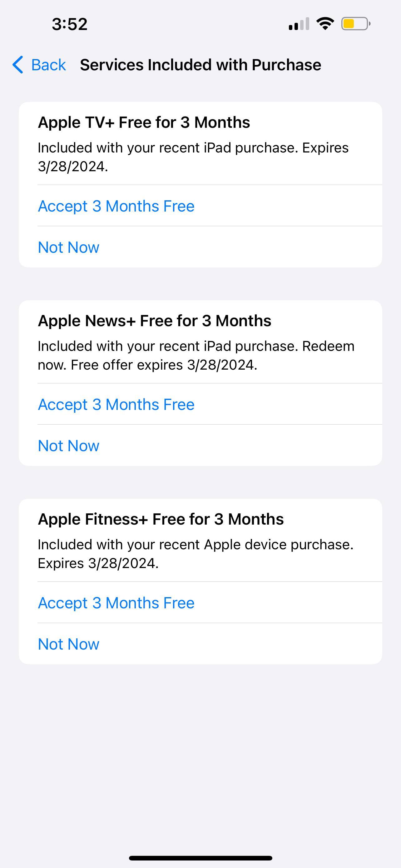Screen dimensions: 401x868
Task: Tap the Services Included with Purchase title
Action: point(200,65)
